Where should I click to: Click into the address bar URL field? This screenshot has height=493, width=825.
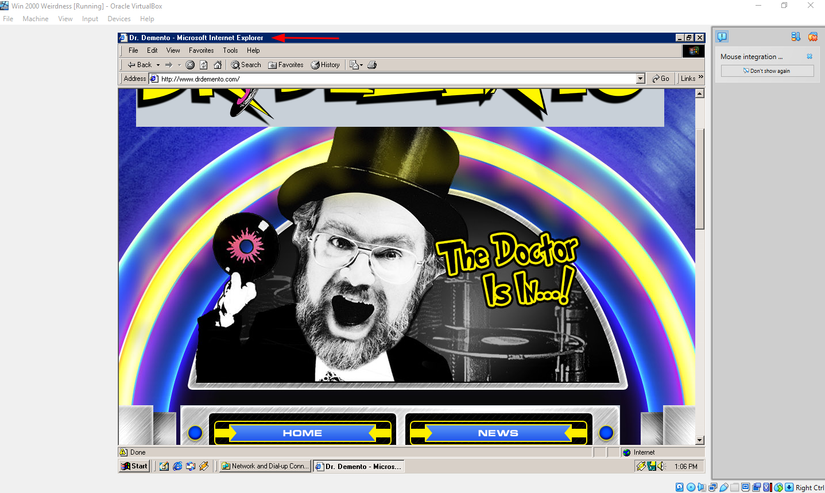pos(397,79)
